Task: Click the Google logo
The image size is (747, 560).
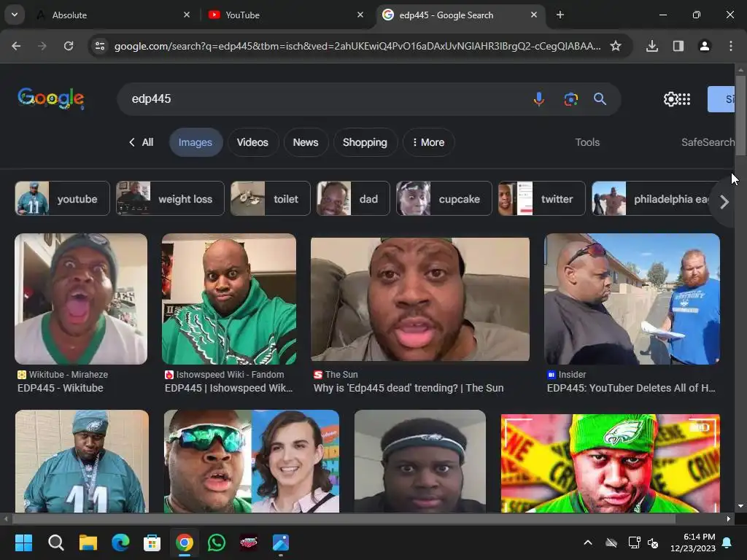Action: coord(51,98)
